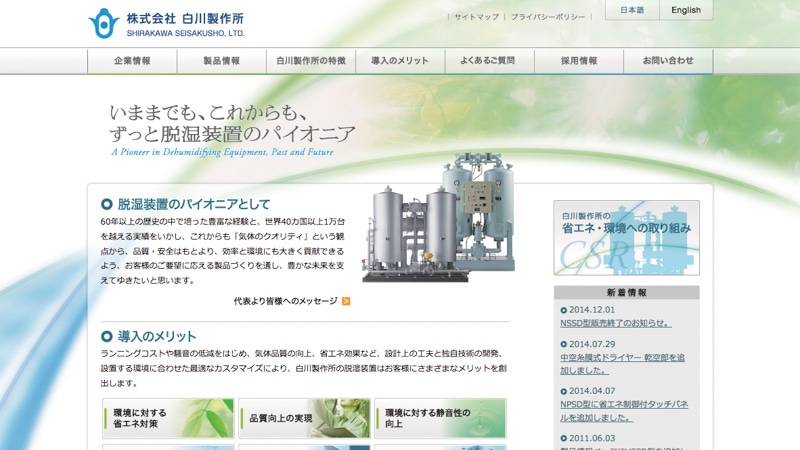Switch language to English

click(x=686, y=10)
